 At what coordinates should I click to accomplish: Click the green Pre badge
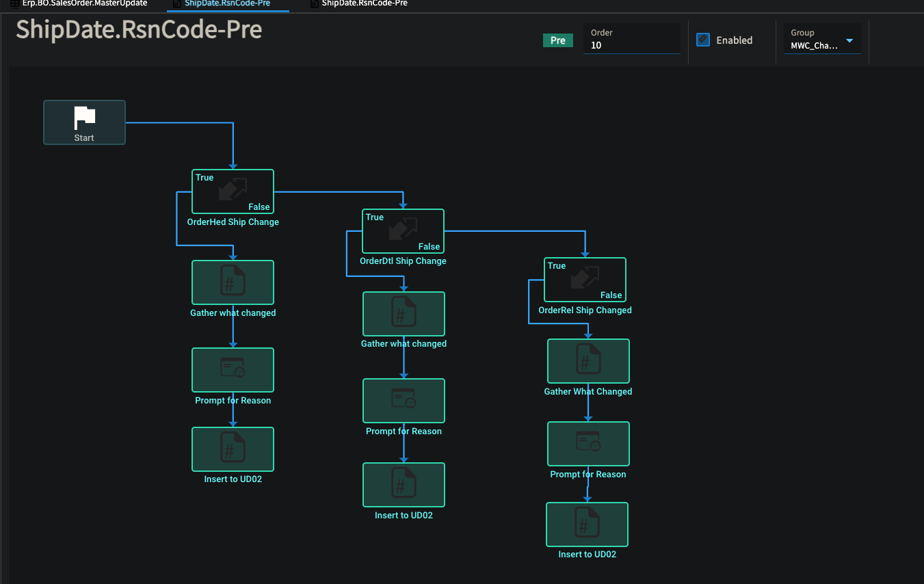[558, 40]
